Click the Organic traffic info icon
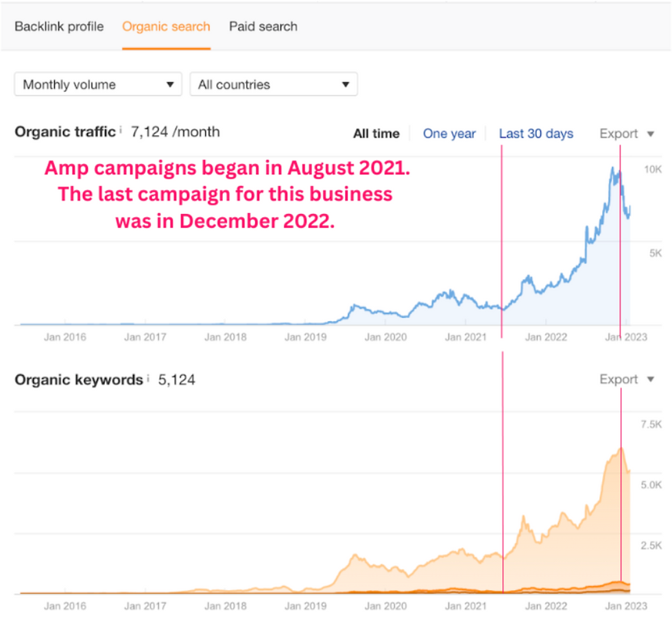This screenshot has width=672, height=617. tap(121, 129)
